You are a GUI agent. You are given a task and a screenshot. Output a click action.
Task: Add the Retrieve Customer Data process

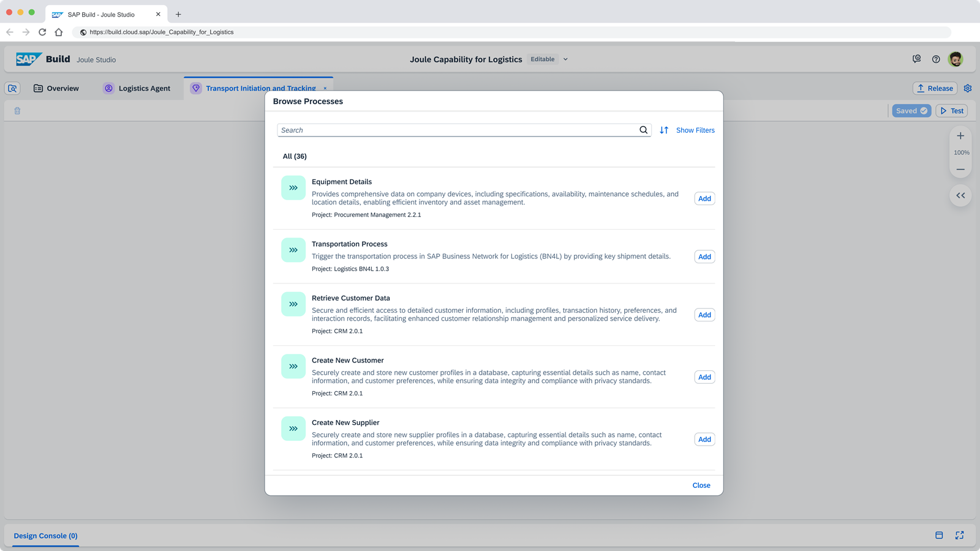[704, 315]
